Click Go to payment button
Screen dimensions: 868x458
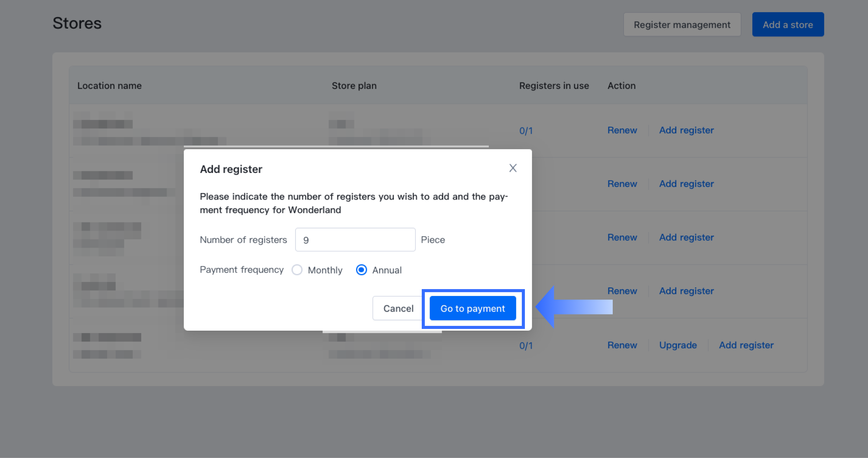472,309
